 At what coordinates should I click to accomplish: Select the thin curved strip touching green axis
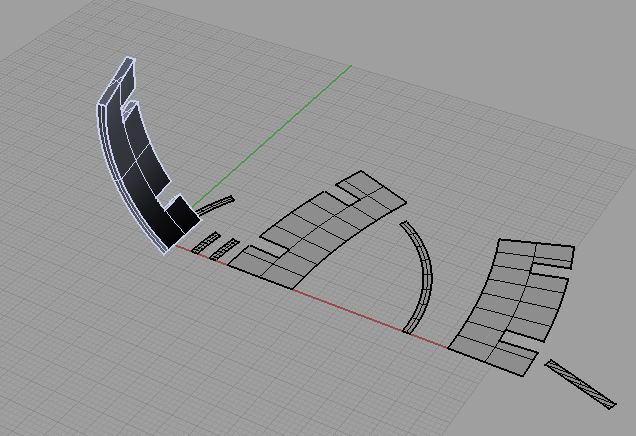(x=215, y=205)
